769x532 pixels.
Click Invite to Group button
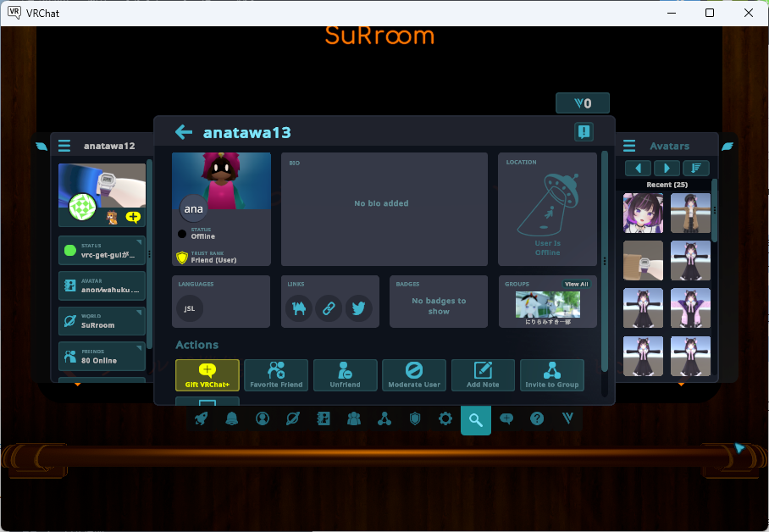pyautogui.click(x=552, y=375)
